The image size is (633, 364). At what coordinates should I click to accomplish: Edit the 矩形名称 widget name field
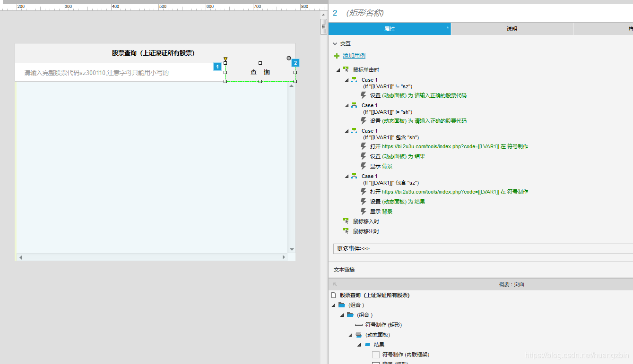364,13
